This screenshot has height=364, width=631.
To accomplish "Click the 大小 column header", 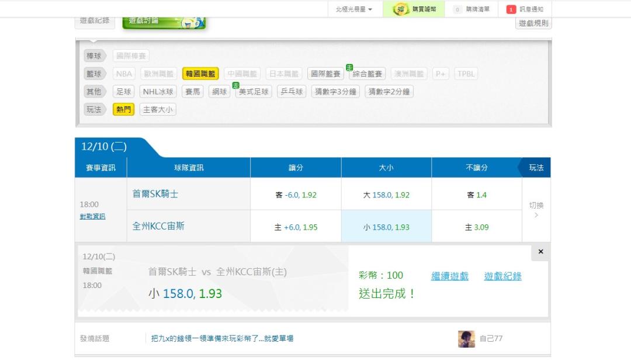I will (x=386, y=168).
